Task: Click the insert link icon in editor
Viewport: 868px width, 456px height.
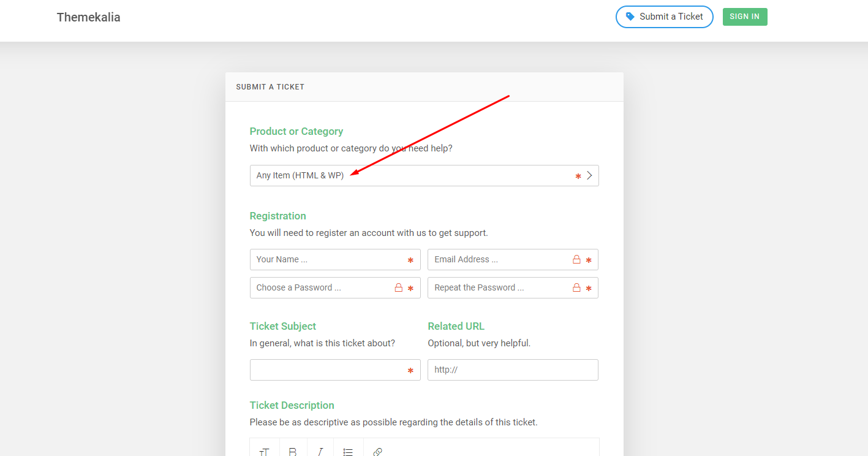Action: point(377,452)
